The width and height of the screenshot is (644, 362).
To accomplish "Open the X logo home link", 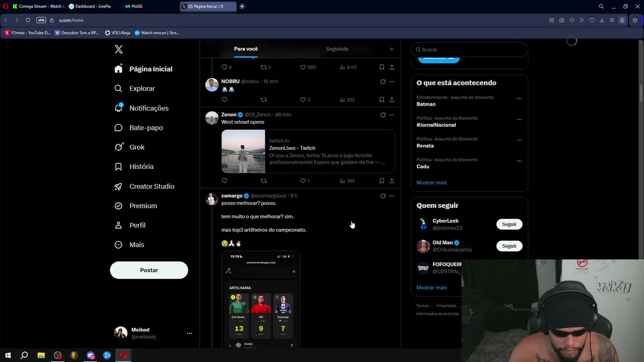I will click(119, 49).
